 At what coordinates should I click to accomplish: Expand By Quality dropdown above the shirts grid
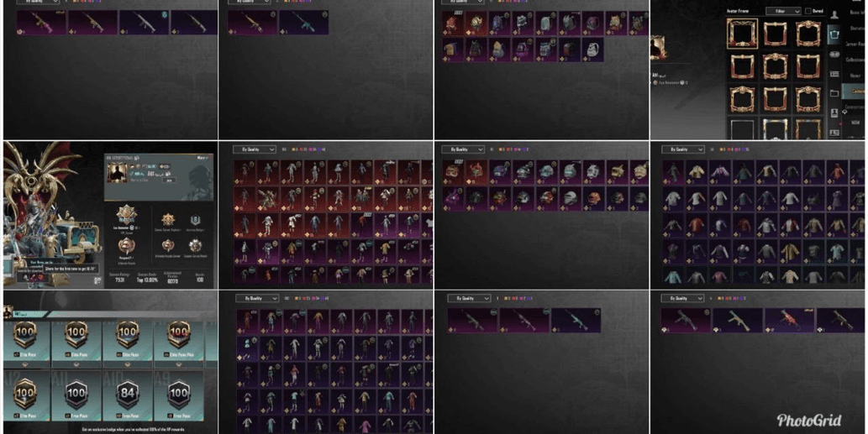pos(684,149)
